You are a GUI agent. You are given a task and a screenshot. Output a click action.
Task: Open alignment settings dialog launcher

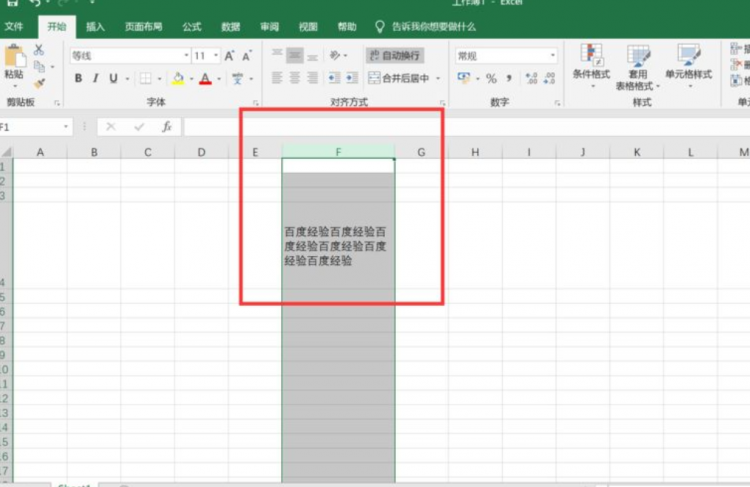(442, 102)
